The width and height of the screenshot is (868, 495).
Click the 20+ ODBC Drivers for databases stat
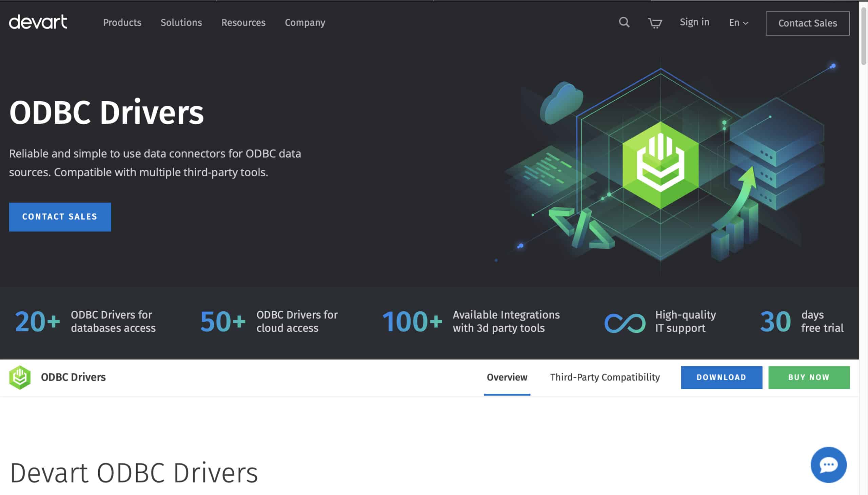85,322
